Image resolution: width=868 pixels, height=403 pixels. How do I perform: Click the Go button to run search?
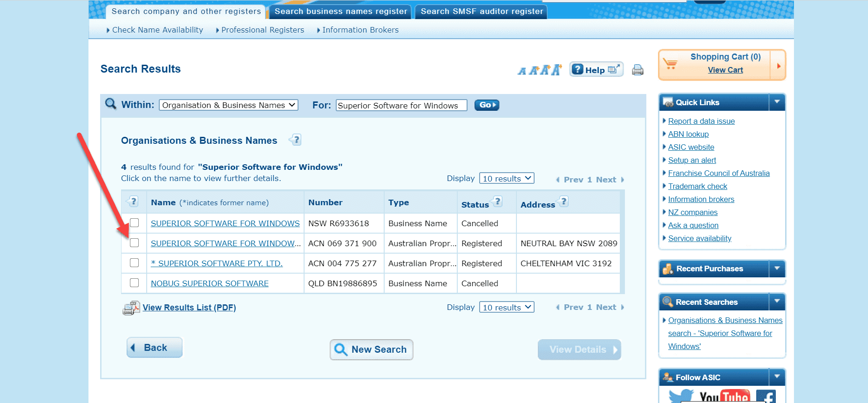(x=487, y=105)
